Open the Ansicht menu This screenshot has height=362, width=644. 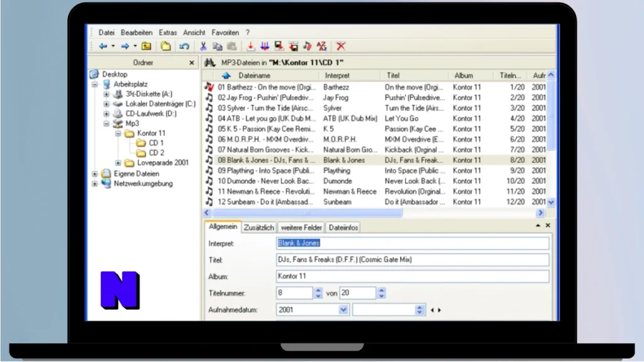194,33
